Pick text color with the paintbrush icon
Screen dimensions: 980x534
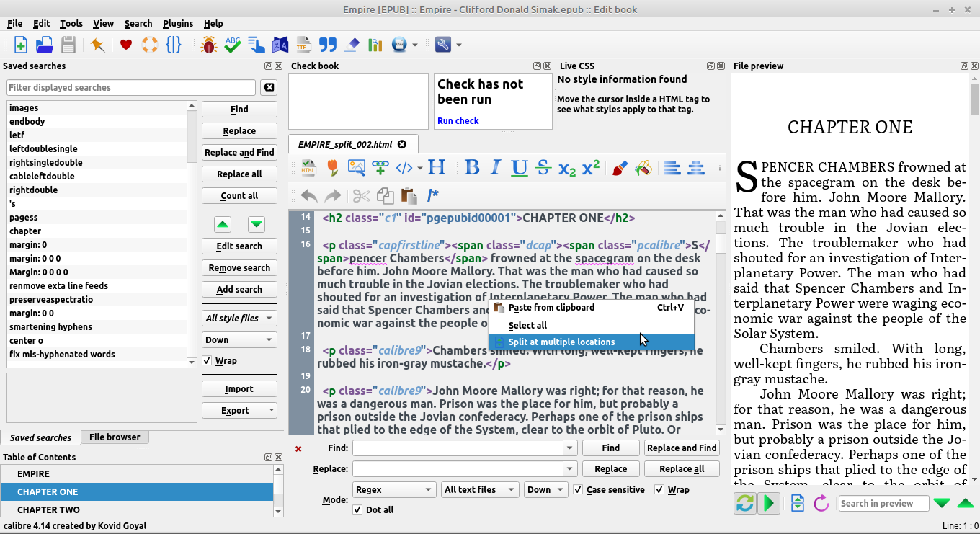619,168
